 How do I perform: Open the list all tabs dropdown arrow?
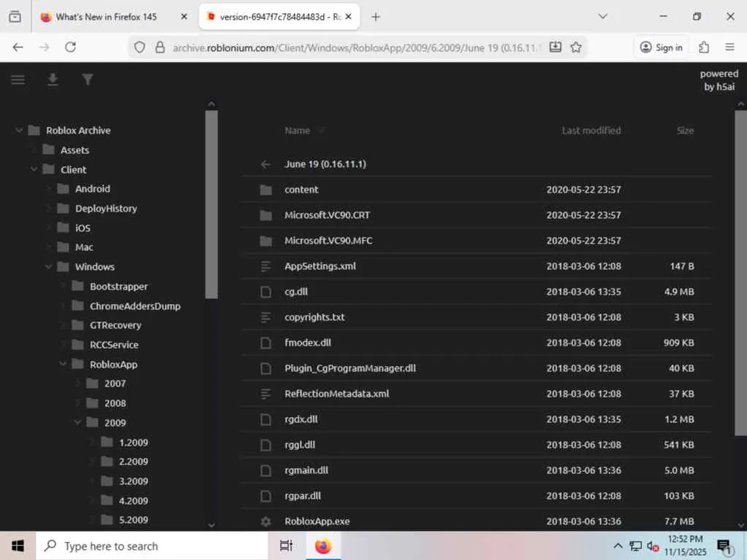603,17
